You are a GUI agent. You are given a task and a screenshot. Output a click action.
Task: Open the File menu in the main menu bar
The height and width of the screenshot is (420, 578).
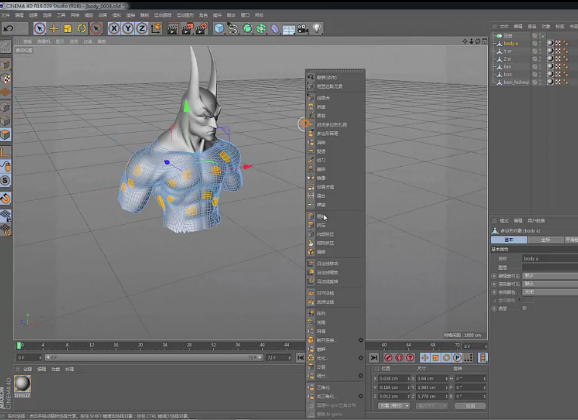[x=5, y=15]
